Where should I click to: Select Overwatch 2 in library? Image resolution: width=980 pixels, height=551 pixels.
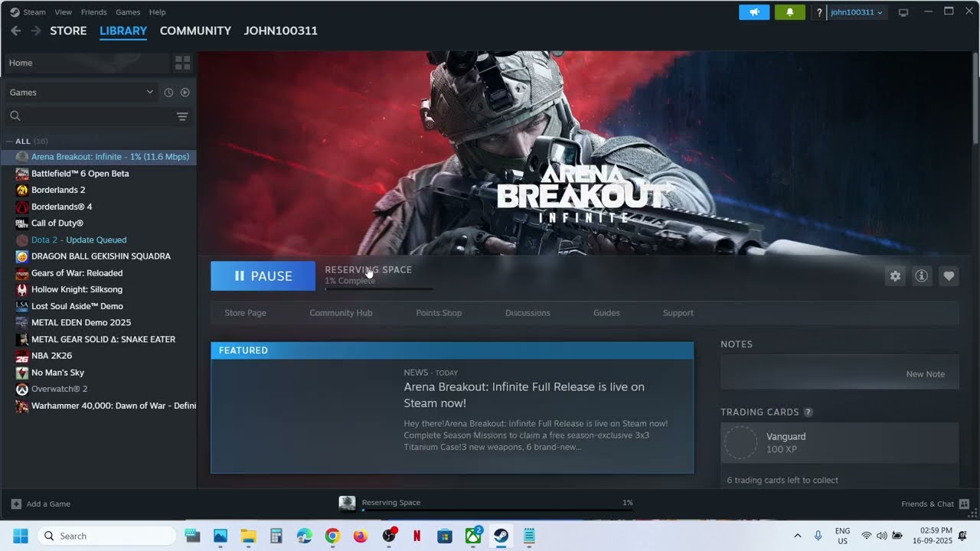(99, 389)
